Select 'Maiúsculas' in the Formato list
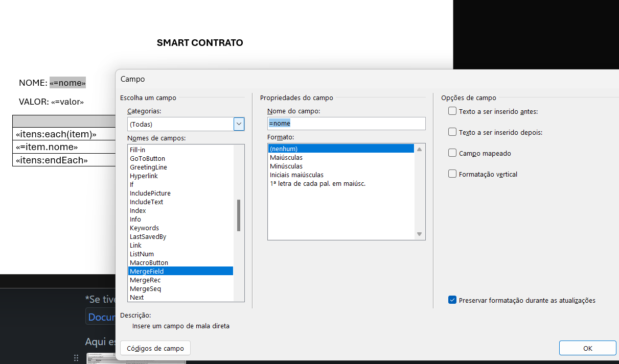This screenshot has width=619, height=364. pos(286,157)
